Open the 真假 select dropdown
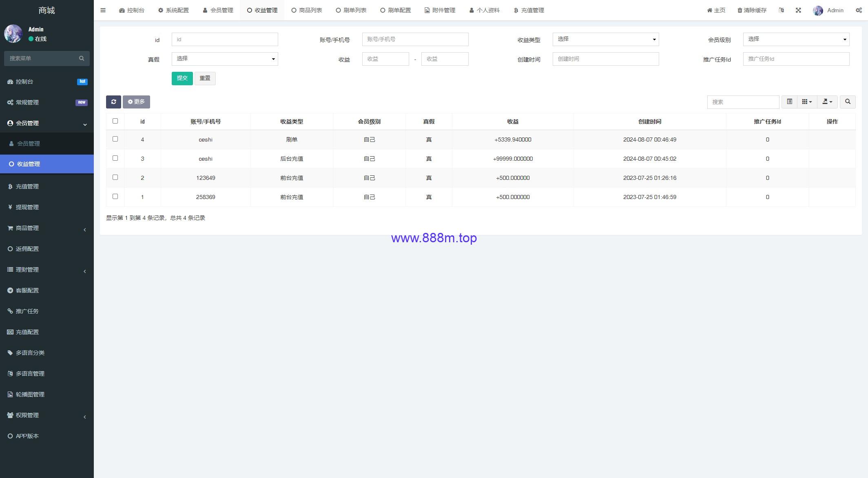The height and width of the screenshot is (478, 868). pyautogui.click(x=225, y=59)
